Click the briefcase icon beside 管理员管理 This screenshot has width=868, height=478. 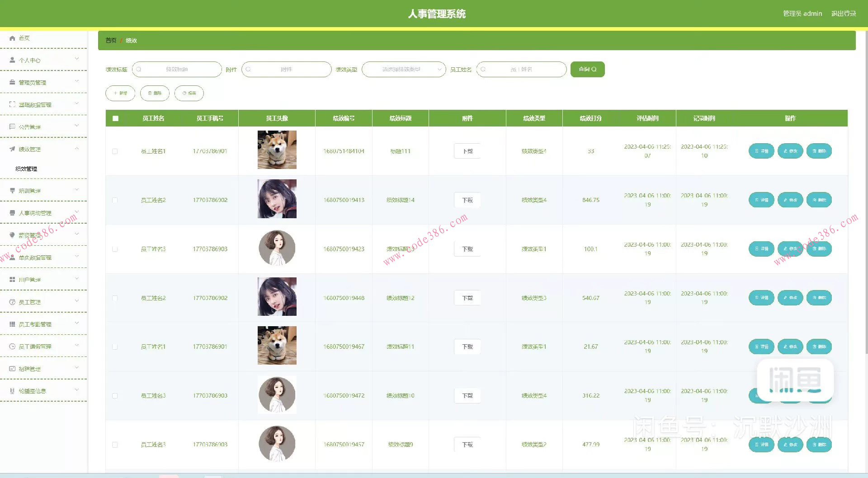[12, 82]
